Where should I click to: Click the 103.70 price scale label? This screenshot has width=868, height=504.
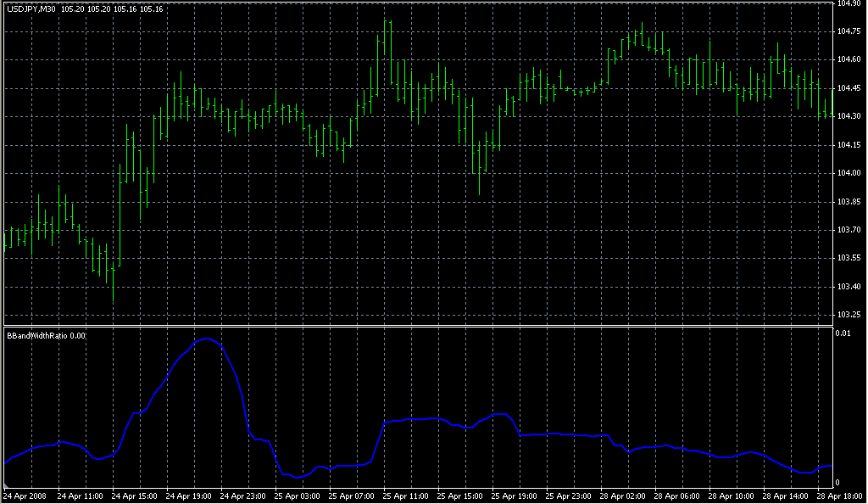point(849,229)
